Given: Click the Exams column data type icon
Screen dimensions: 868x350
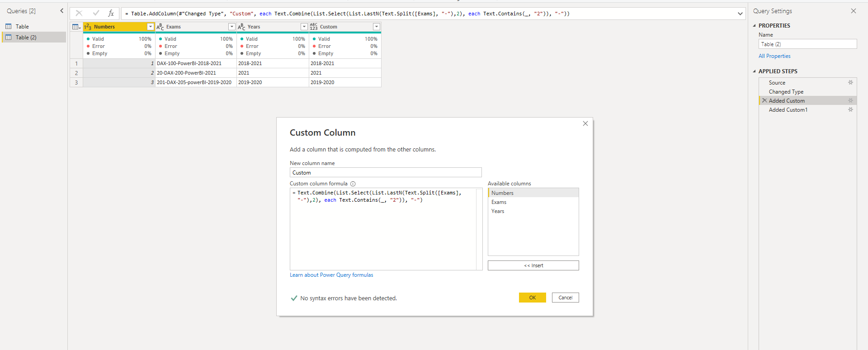Looking at the screenshot, I should (160, 27).
